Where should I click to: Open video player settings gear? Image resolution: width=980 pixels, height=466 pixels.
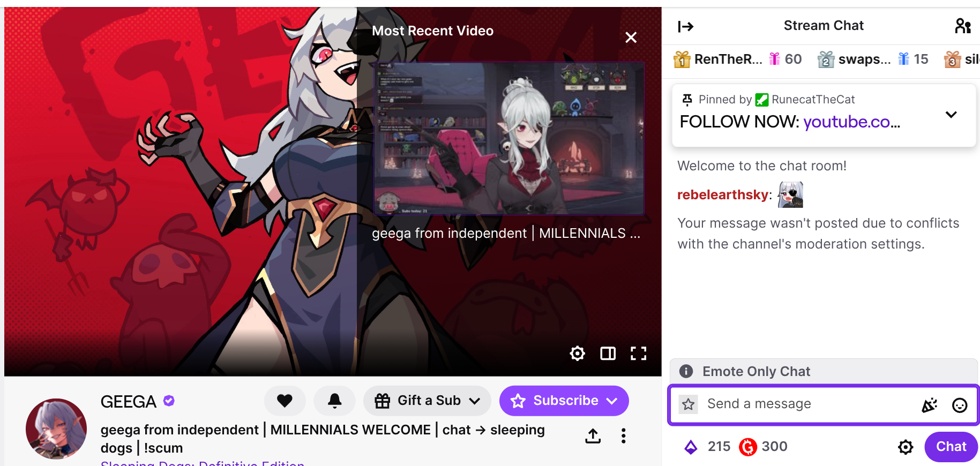pyautogui.click(x=577, y=354)
